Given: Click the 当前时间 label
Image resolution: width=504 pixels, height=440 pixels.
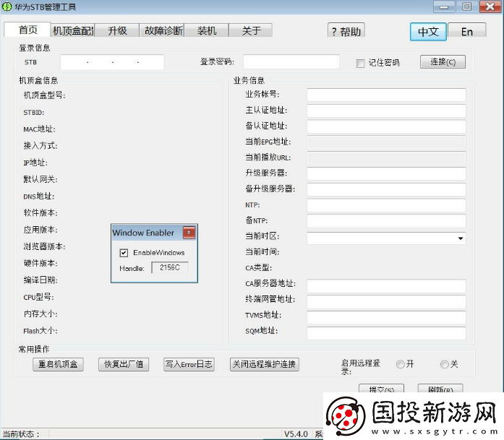Looking at the screenshot, I should click(x=262, y=252).
